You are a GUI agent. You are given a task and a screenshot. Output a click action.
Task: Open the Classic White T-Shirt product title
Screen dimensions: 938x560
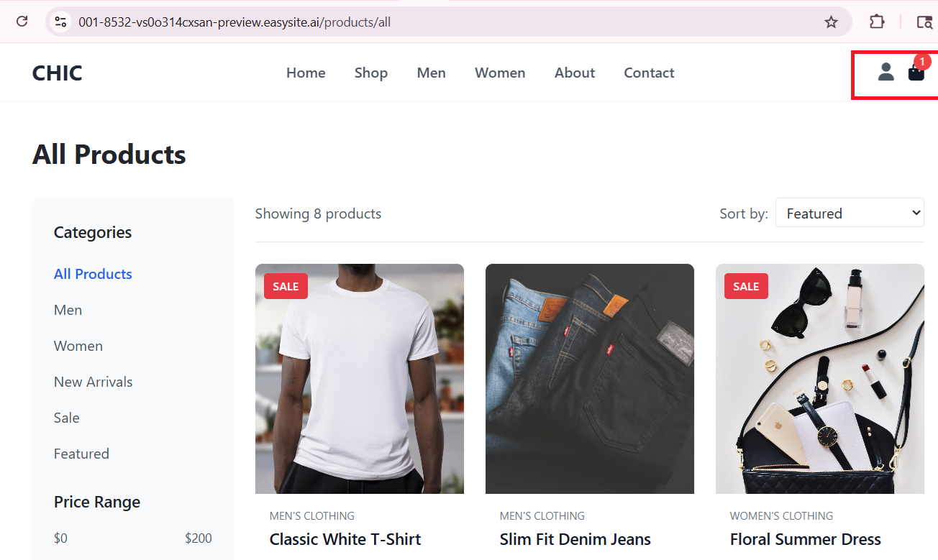coord(345,539)
